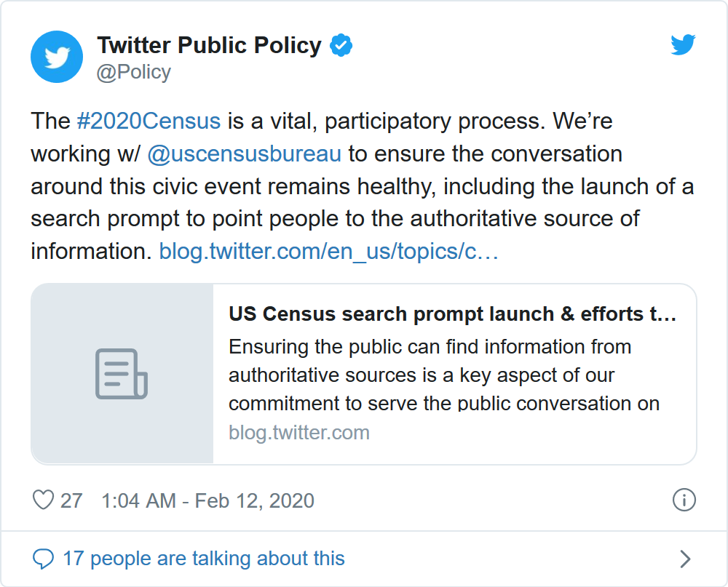Image resolution: width=728 pixels, height=587 pixels.
Task: Click the Twitter bird logo in corner
Action: (683, 46)
